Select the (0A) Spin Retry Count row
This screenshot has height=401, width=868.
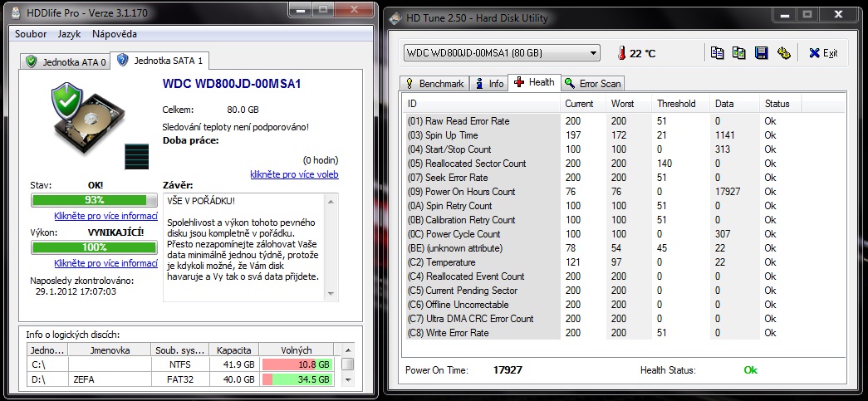tap(603, 205)
